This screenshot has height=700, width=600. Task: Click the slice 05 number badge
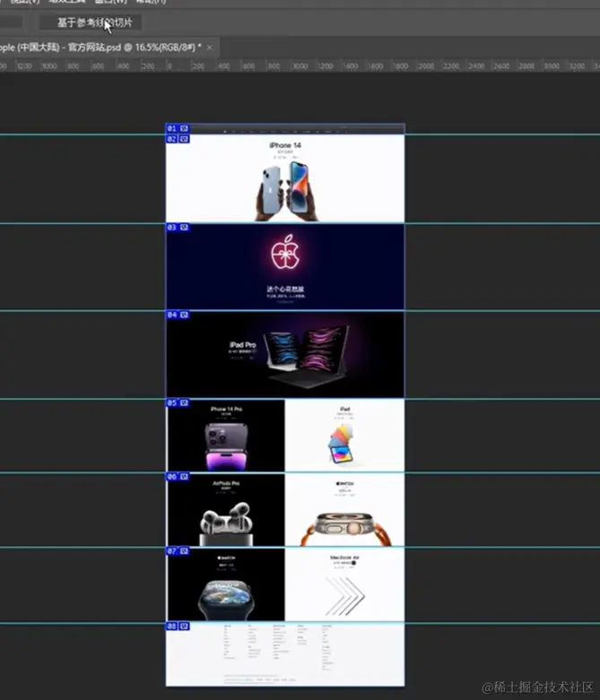pyautogui.click(x=172, y=403)
